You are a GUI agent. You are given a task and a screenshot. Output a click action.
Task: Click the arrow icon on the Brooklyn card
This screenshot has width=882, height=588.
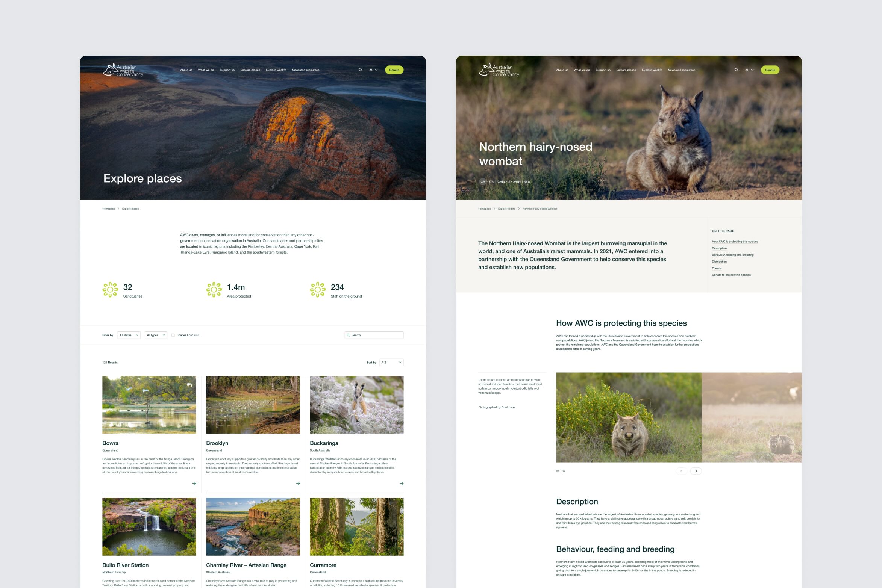(x=298, y=483)
